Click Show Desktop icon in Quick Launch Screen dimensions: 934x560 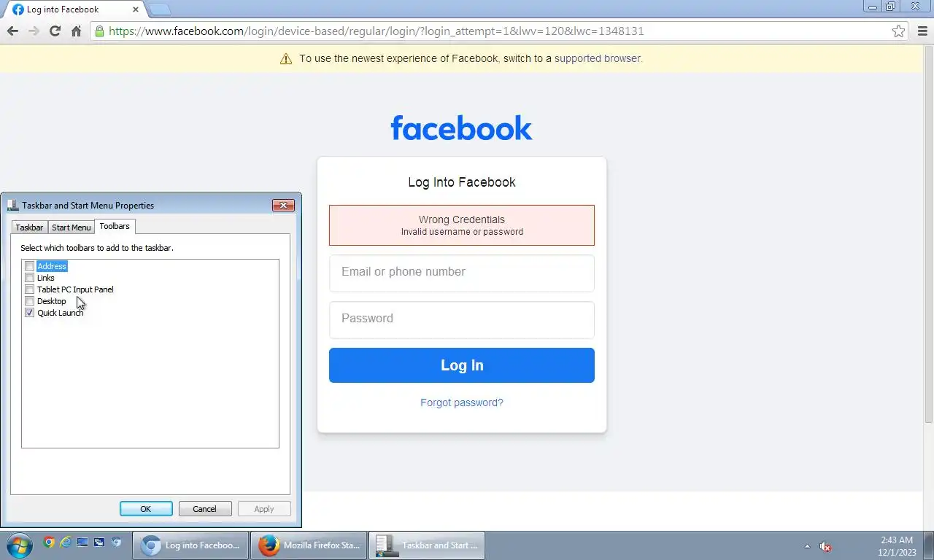pyautogui.click(x=82, y=542)
